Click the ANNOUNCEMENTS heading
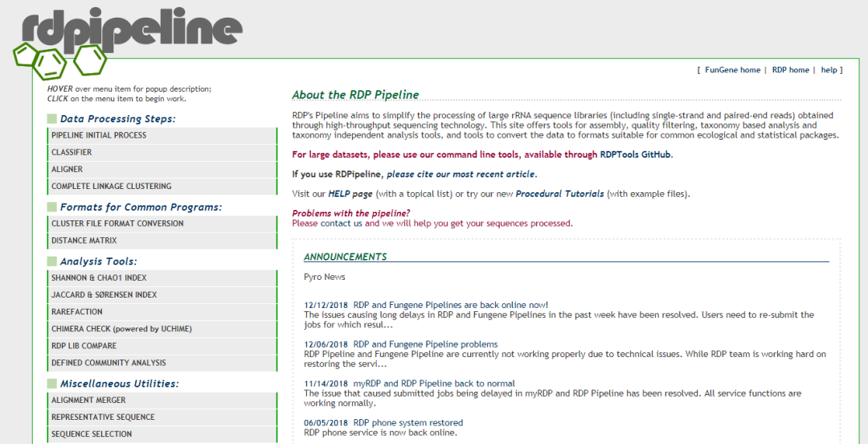 [345, 257]
